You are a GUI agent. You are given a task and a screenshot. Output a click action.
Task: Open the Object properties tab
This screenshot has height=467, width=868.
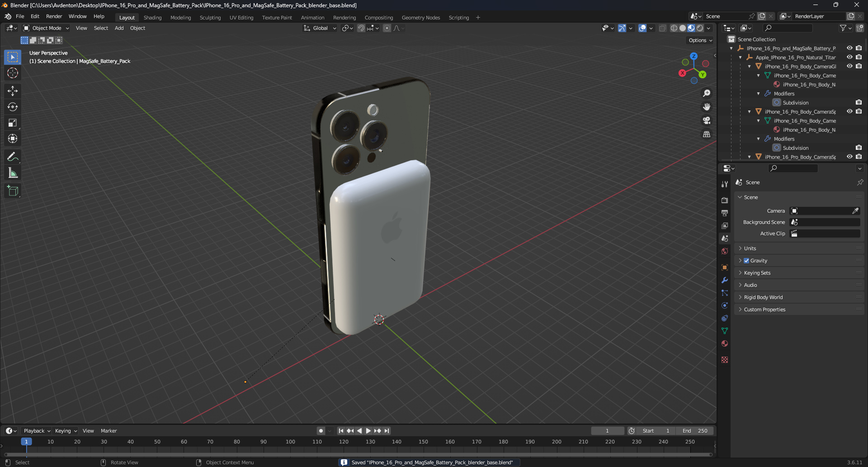[x=725, y=267]
